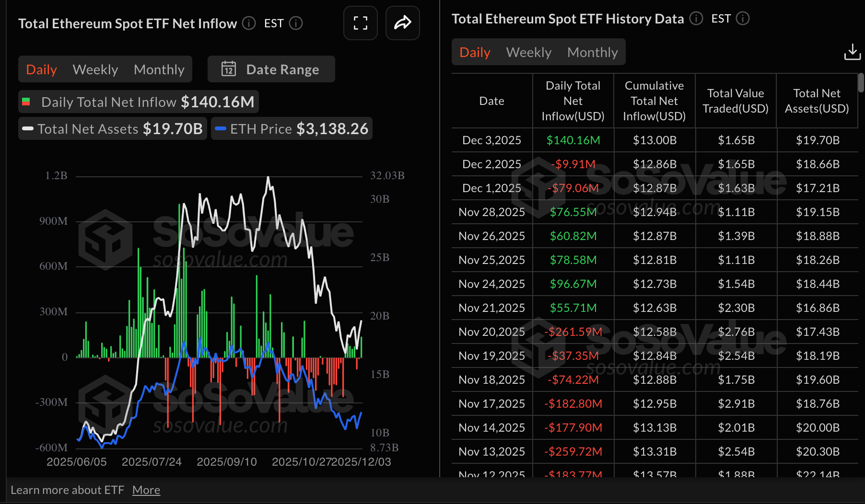Viewport: 865px width, 504px height.
Task: Select Weekly in the history data panel
Action: coord(528,52)
